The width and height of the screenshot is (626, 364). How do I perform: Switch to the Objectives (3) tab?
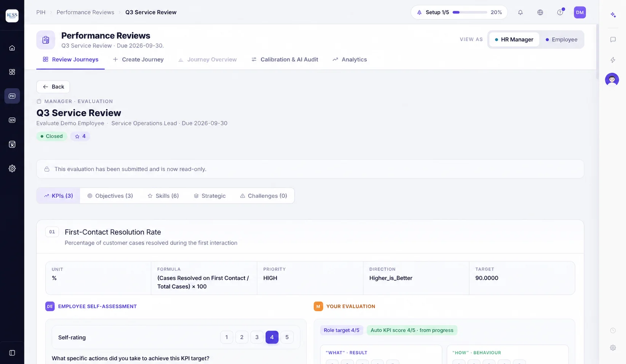click(110, 196)
